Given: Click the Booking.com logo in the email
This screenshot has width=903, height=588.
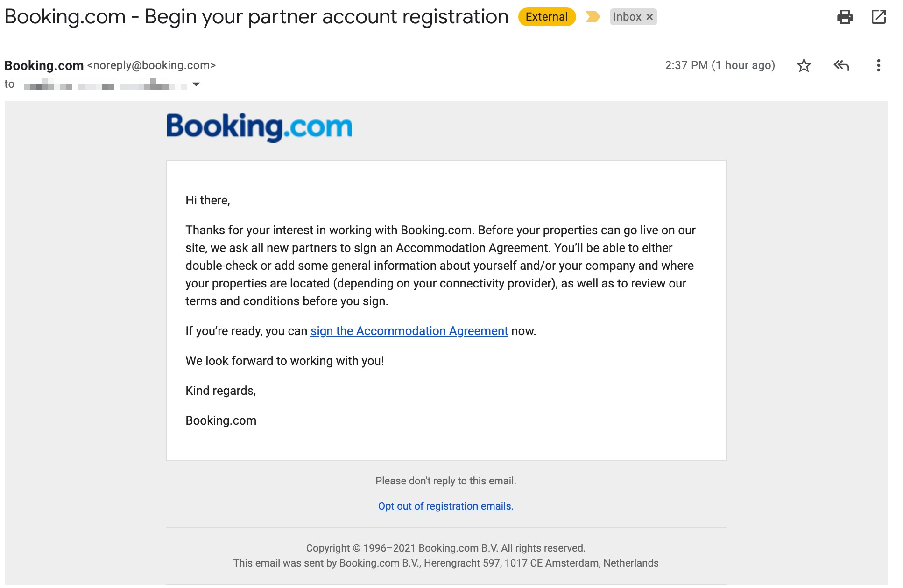Looking at the screenshot, I should [x=260, y=127].
